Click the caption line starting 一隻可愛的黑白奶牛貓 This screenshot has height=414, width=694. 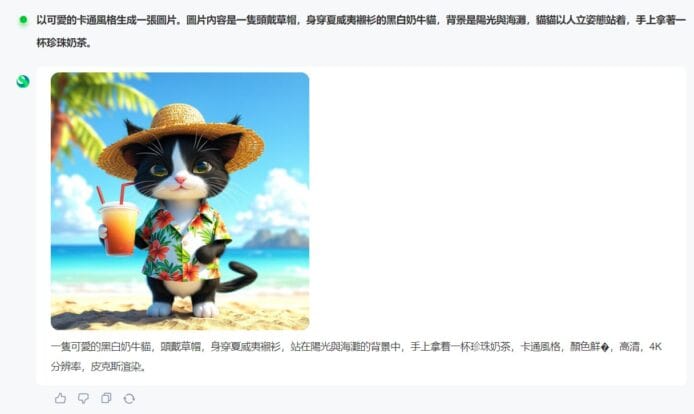[x=356, y=346]
